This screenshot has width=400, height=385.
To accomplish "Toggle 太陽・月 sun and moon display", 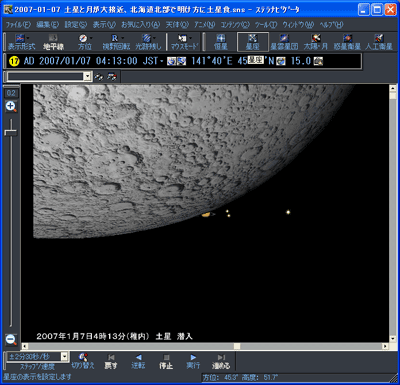I will coord(316,42).
